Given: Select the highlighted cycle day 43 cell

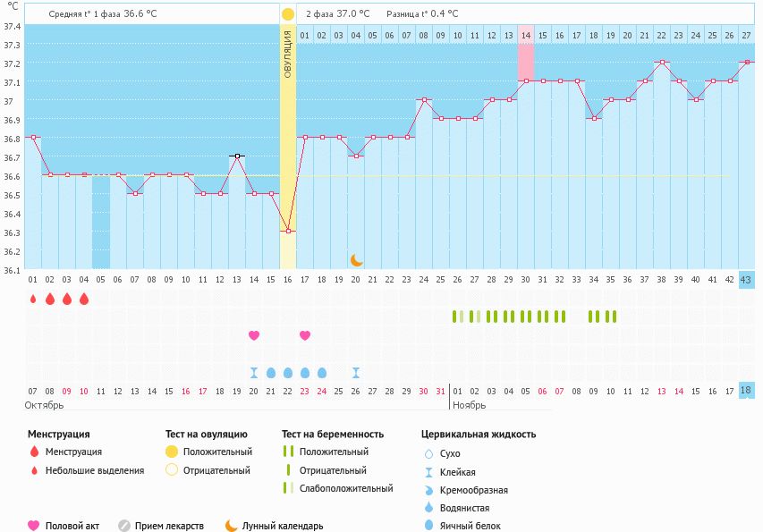Looking at the screenshot, I should point(747,280).
